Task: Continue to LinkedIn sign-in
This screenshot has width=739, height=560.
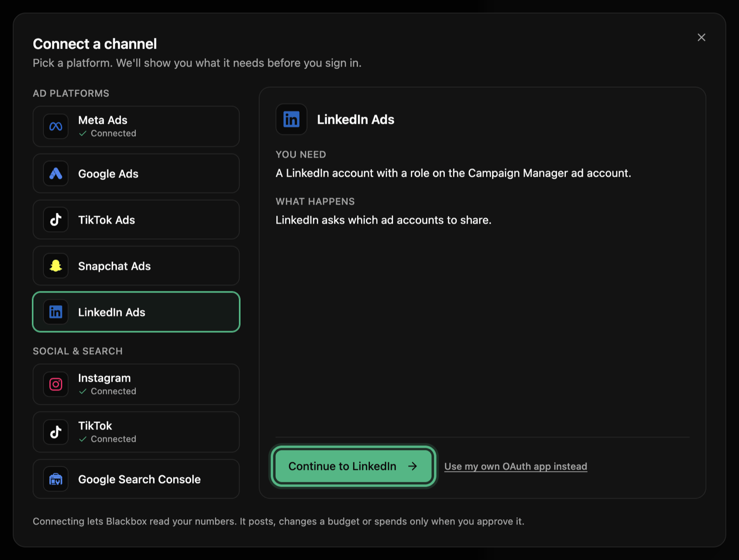Action: pyautogui.click(x=353, y=466)
